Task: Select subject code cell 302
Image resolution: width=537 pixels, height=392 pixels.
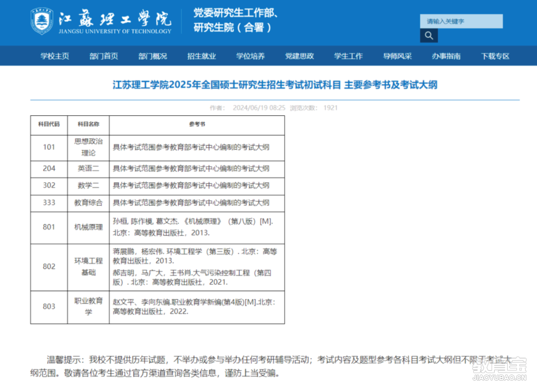Action: click(x=49, y=185)
